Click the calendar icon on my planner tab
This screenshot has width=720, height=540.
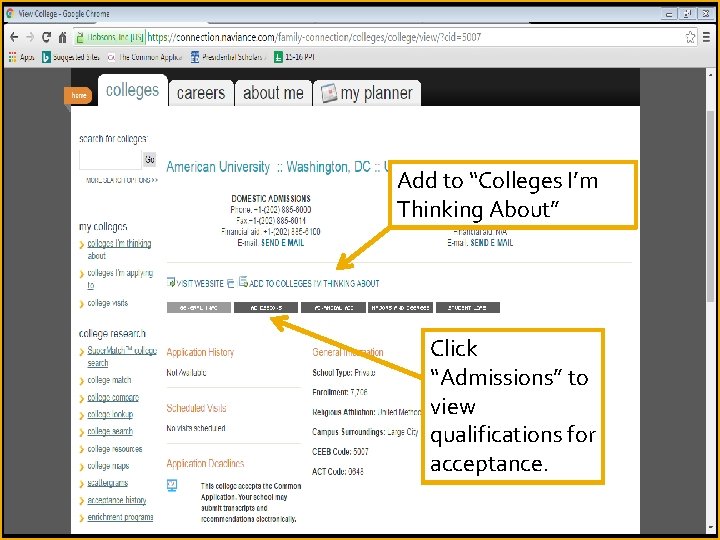click(x=329, y=93)
